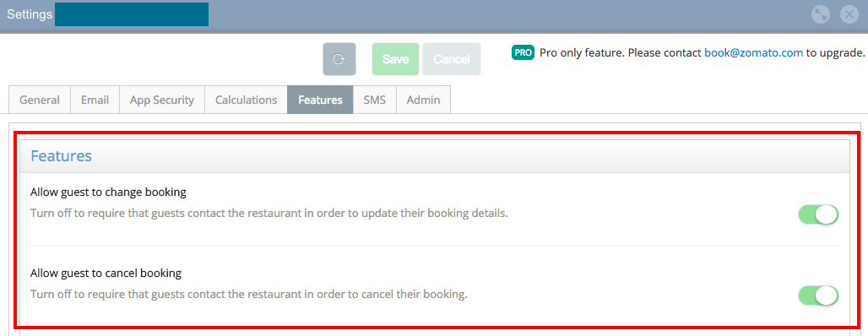Click the Features section heading

61,156
